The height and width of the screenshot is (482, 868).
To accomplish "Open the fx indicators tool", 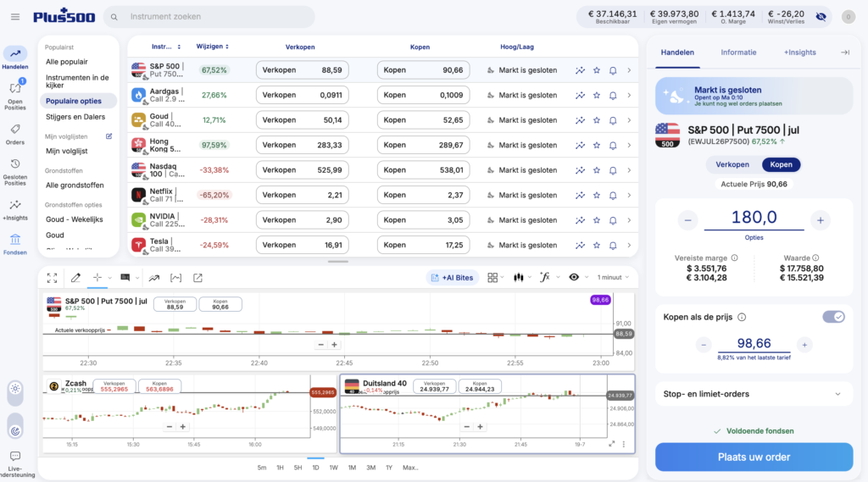I will click(545, 277).
